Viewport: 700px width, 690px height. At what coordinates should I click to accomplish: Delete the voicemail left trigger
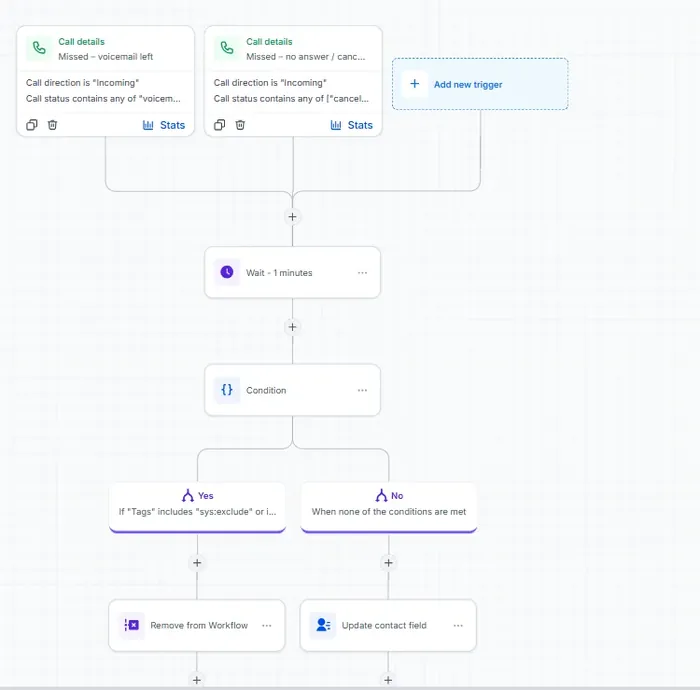[52, 125]
